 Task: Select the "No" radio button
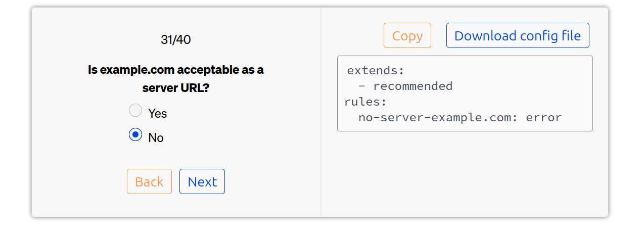pyautogui.click(x=135, y=135)
